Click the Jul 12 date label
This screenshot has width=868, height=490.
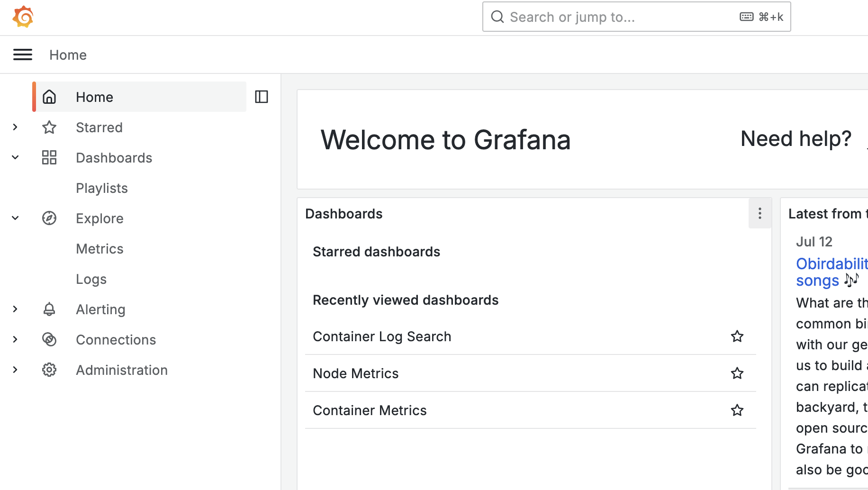pos(814,242)
